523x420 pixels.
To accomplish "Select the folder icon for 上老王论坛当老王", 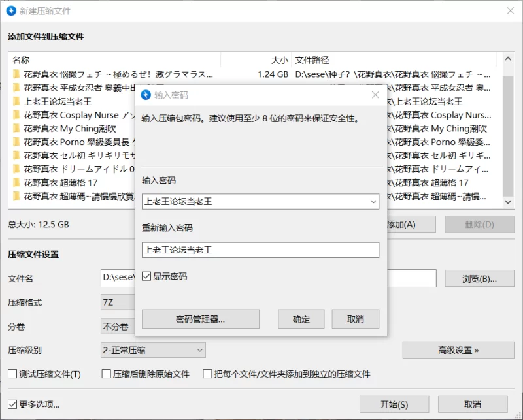I will coord(16,101).
